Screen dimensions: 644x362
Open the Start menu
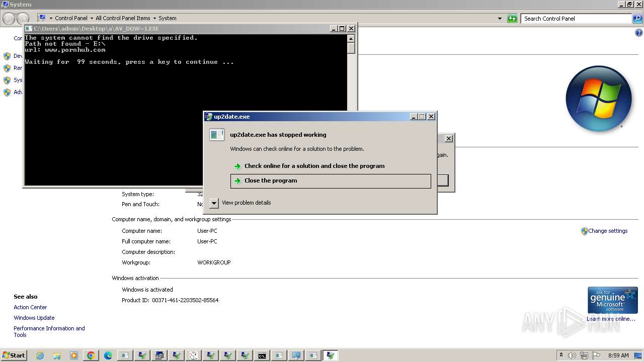14,355
